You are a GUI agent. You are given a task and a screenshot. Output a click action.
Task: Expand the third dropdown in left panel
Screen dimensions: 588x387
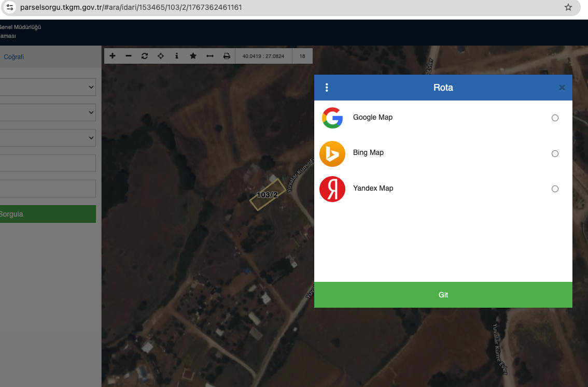[48, 138]
